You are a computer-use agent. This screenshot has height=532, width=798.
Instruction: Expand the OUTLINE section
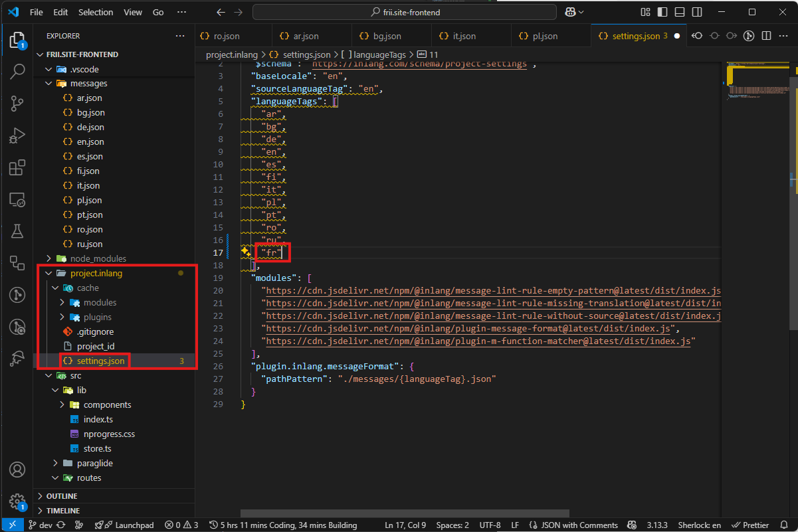[x=114, y=496]
